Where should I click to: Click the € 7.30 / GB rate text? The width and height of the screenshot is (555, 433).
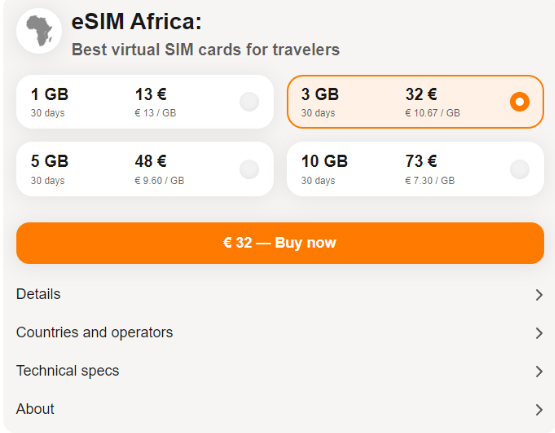point(430,181)
